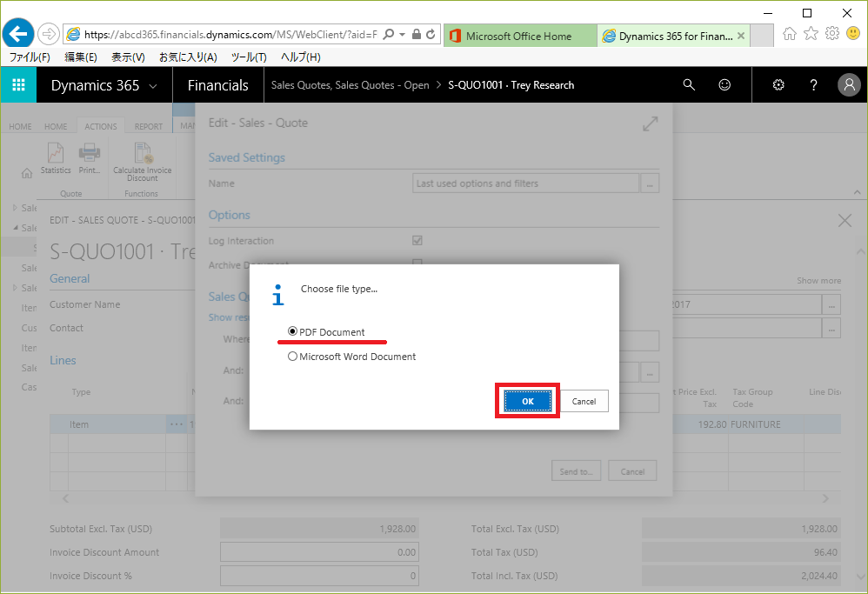The height and width of the screenshot is (594, 868).
Task: Open Dynamics settings gear in header
Action: point(778,84)
